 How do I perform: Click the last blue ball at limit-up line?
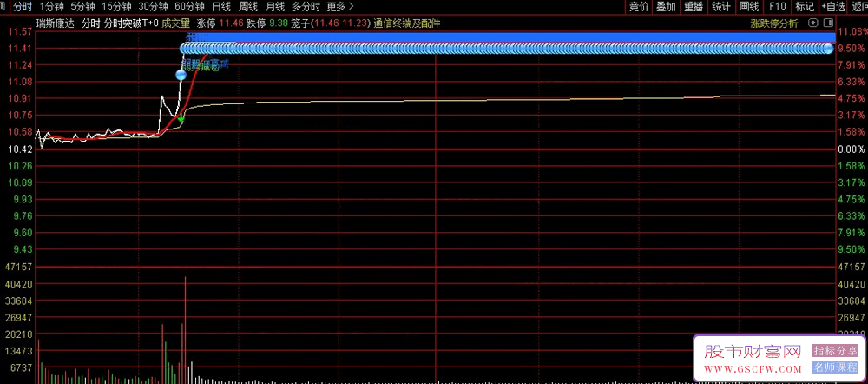pos(828,49)
